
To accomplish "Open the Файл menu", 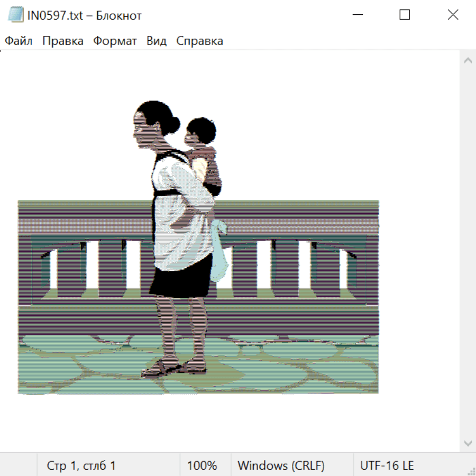I will point(19,41).
